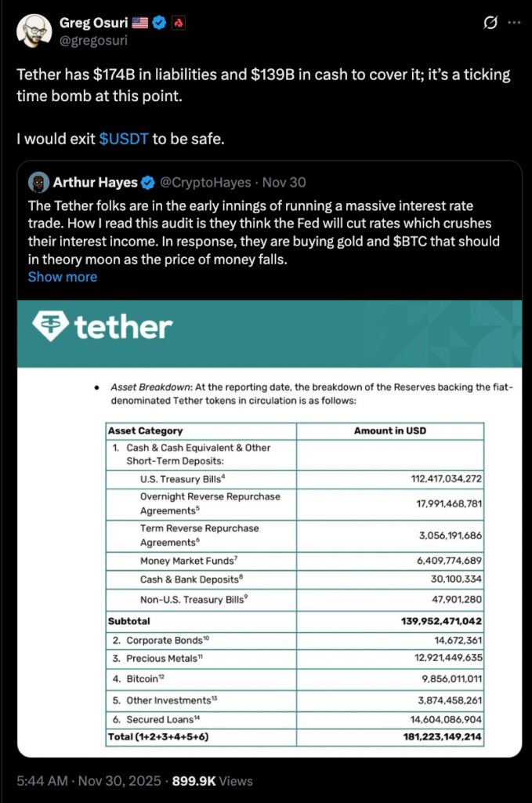The image size is (532, 803).
Task: Expand the quoted tweet via Show more
Action: coord(63,277)
